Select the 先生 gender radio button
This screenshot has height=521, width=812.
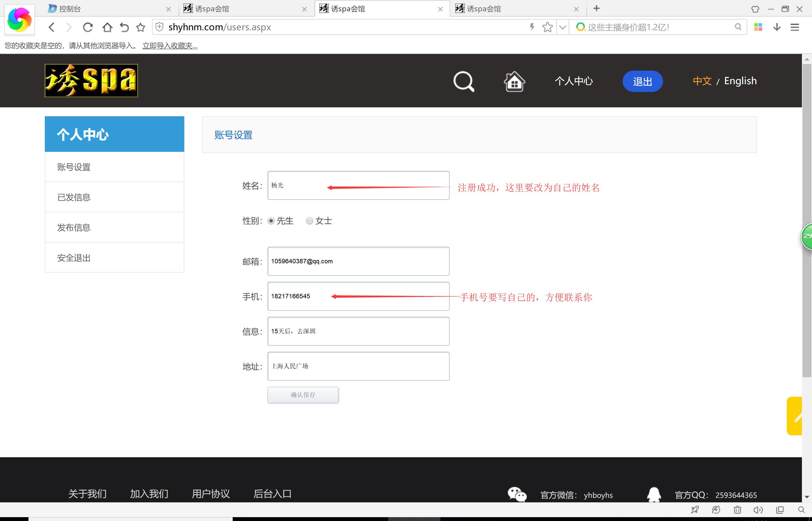(271, 221)
